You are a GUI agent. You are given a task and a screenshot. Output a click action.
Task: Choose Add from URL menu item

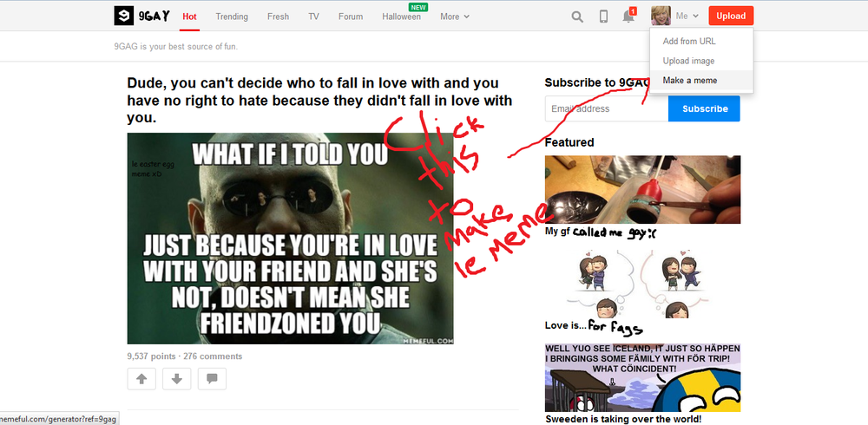point(701,41)
